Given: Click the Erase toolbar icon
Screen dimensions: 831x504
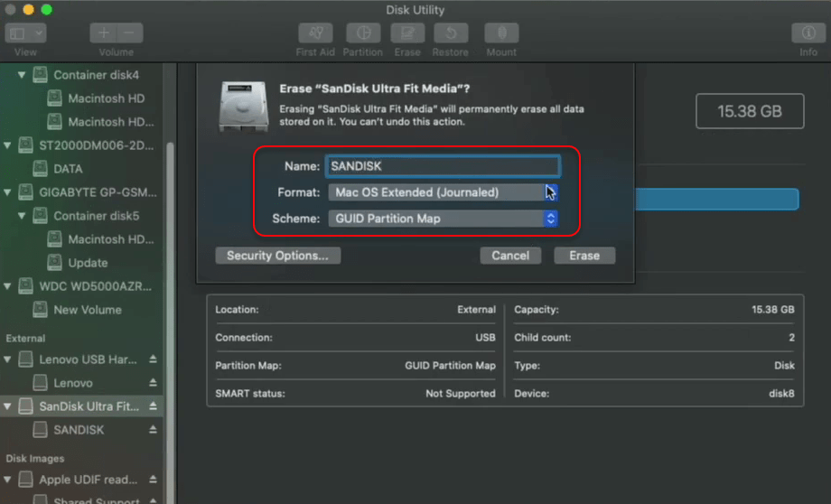Looking at the screenshot, I should [407, 33].
